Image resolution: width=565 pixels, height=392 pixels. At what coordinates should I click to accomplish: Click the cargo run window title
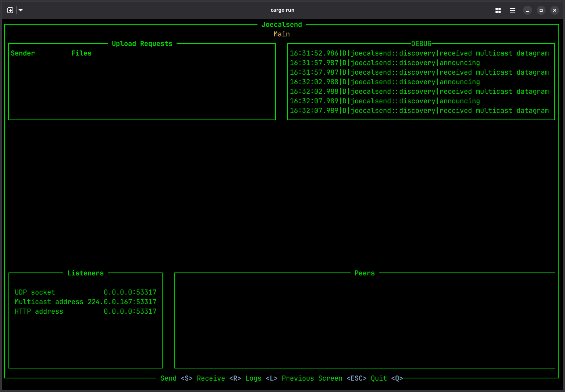(282, 10)
